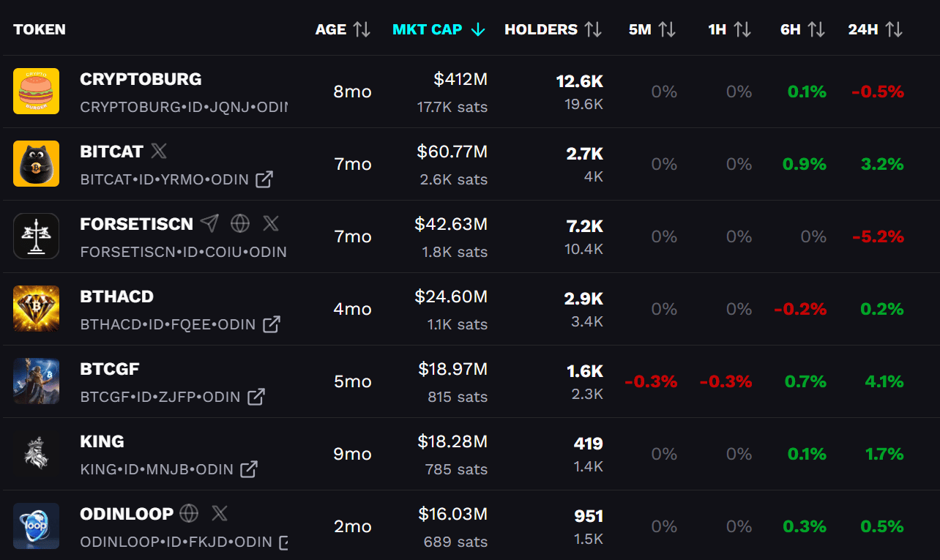
Task: Open the CRYPTOBURG token name link
Action: pyautogui.click(x=141, y=79)
